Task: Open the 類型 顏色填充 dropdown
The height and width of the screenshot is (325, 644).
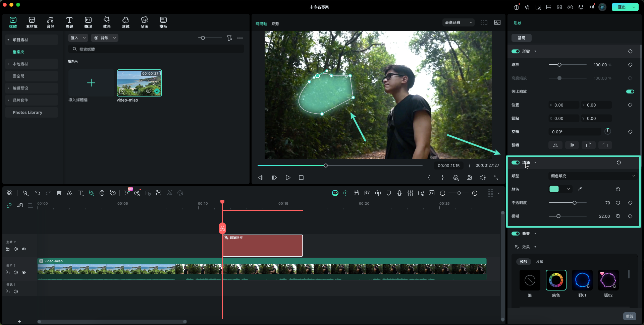Action: [x=592, y=176]
